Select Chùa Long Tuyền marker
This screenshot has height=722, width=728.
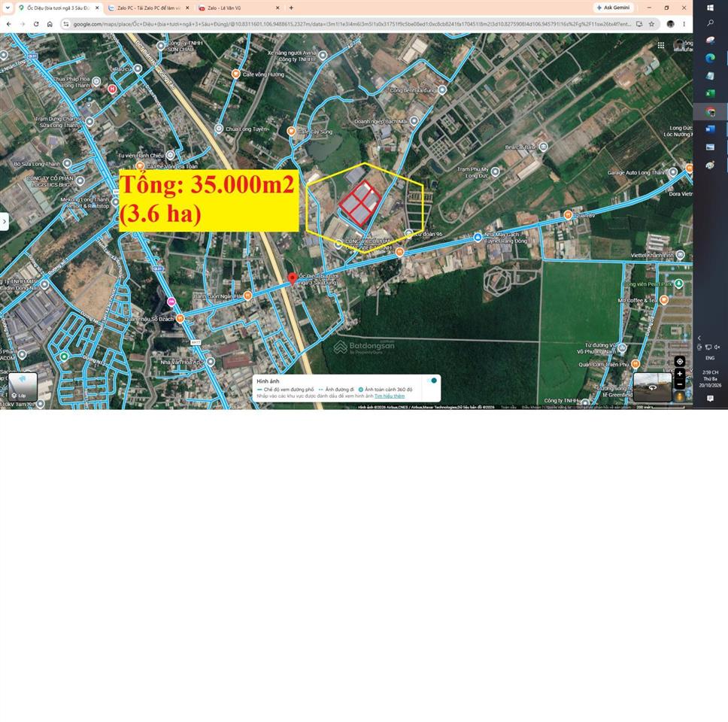pos(219,129)
